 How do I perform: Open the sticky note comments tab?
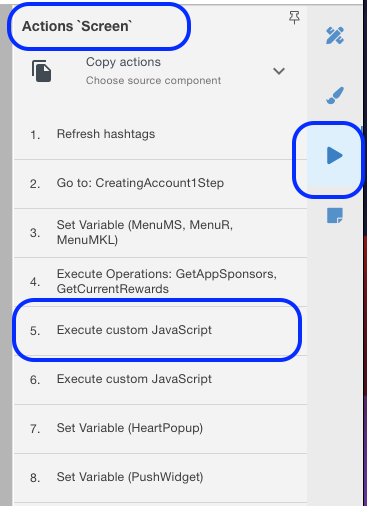pos(335,216)
